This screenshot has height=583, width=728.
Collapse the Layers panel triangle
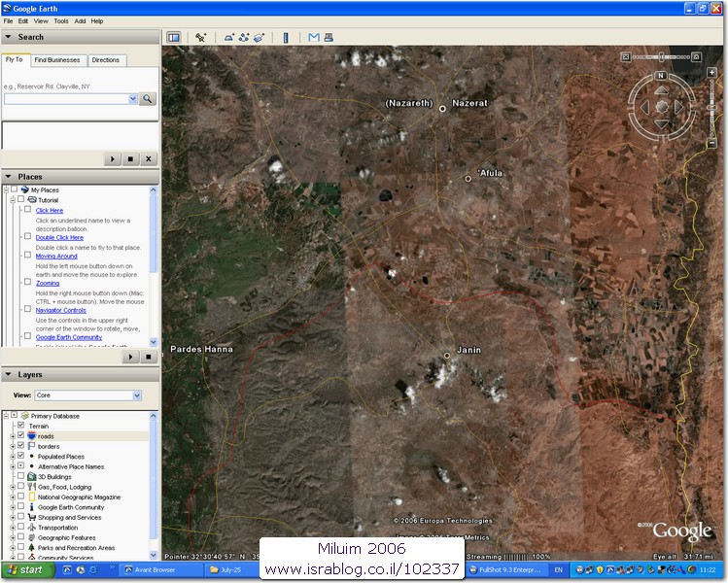8,374
